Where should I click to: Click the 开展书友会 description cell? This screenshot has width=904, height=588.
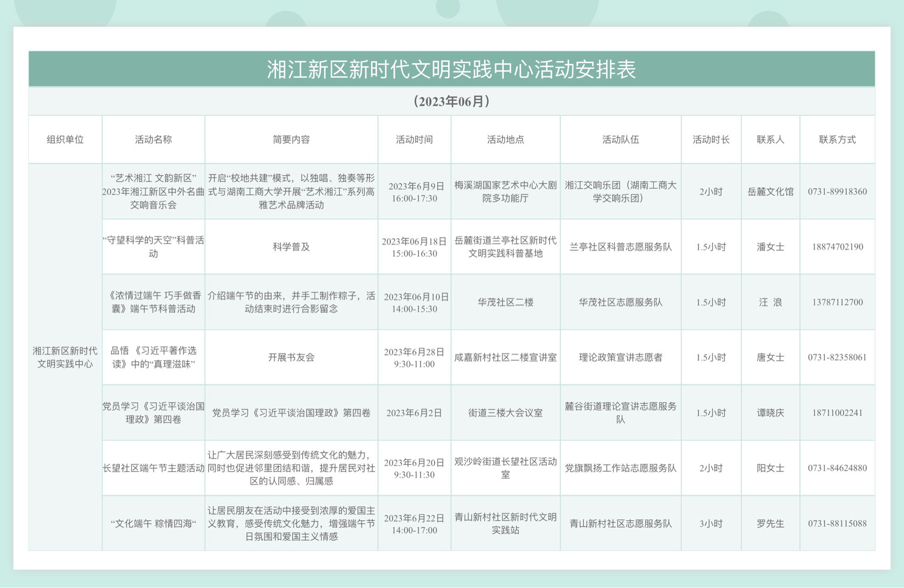pyautogui.click(x=291, y=357)
